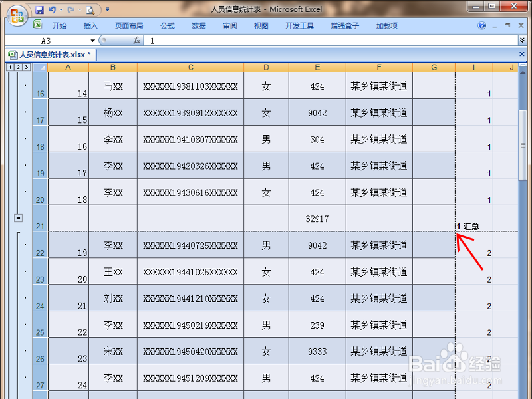Click the Save icon

[x=39, y=9]
